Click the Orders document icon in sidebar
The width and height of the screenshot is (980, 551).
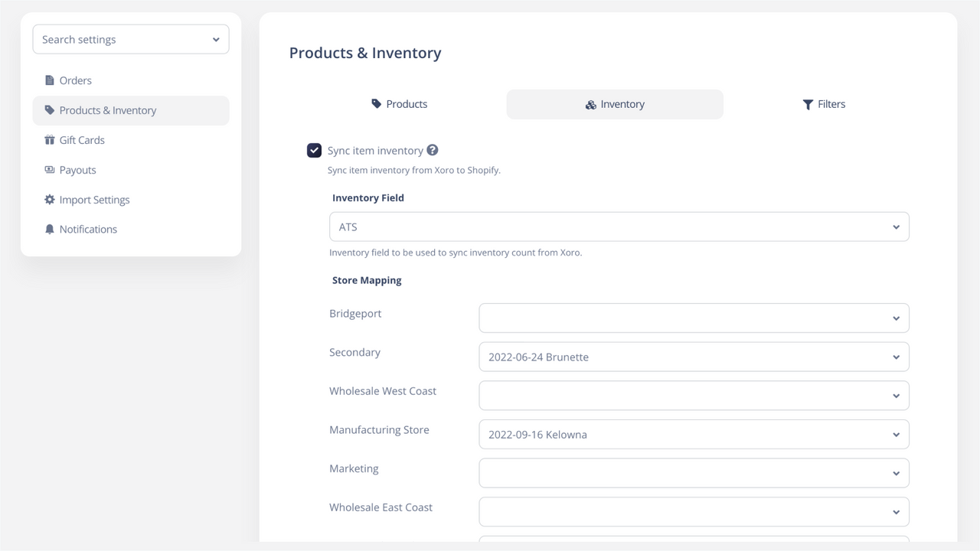50,80
